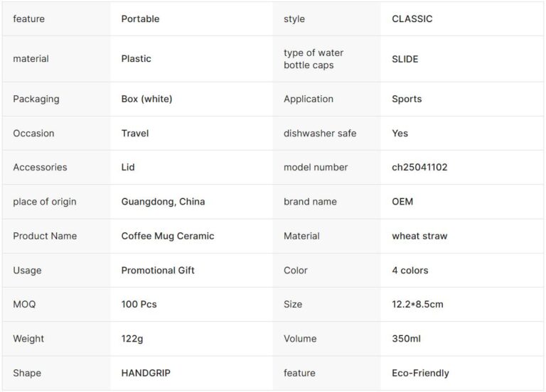The height and width of the screenshot is (392, 546).
Task: Click the dishwasher safe 'Yes' value
Action: [x=400, y=133]
